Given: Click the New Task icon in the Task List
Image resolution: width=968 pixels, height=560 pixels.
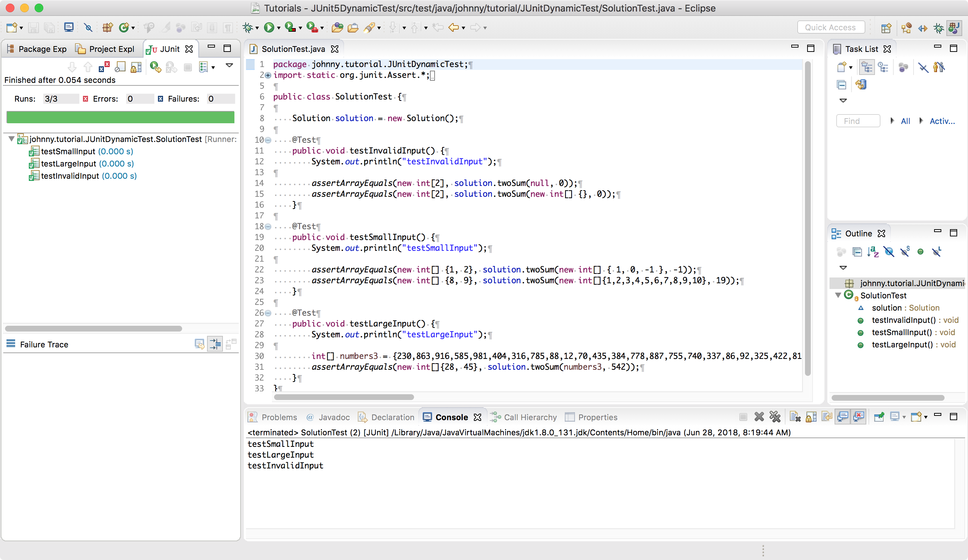Looking at the screenshot, I should tap(842, 67).
